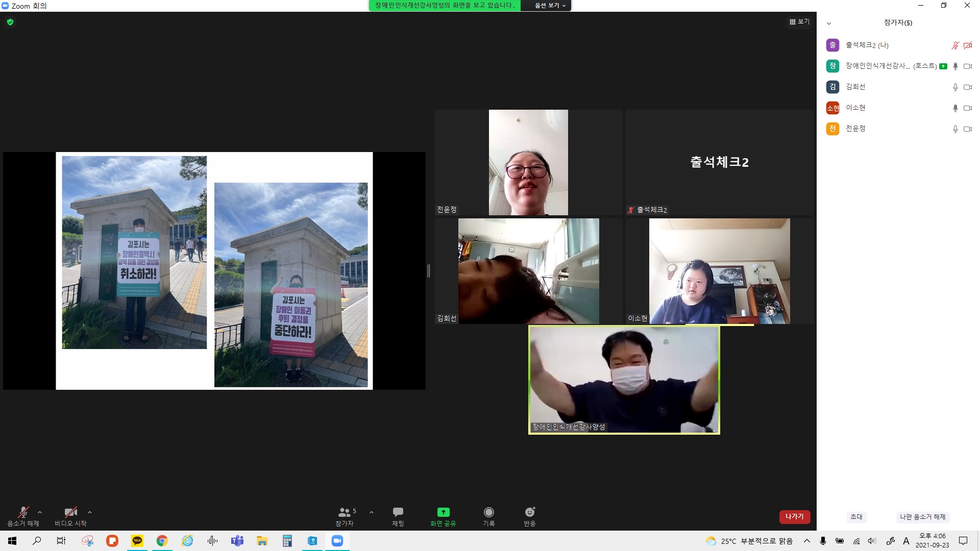Unmute microphone with 음소거 해제
Image resolution: width=980 pixels, height=551 pixels.
click(x=23, y=516)
